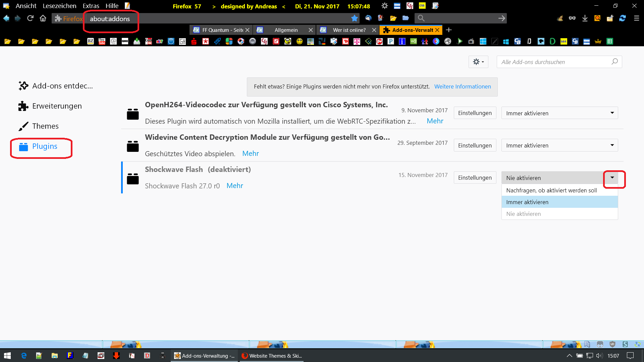Click Mehr link for Widevine plugin

(x=250, y=154)
